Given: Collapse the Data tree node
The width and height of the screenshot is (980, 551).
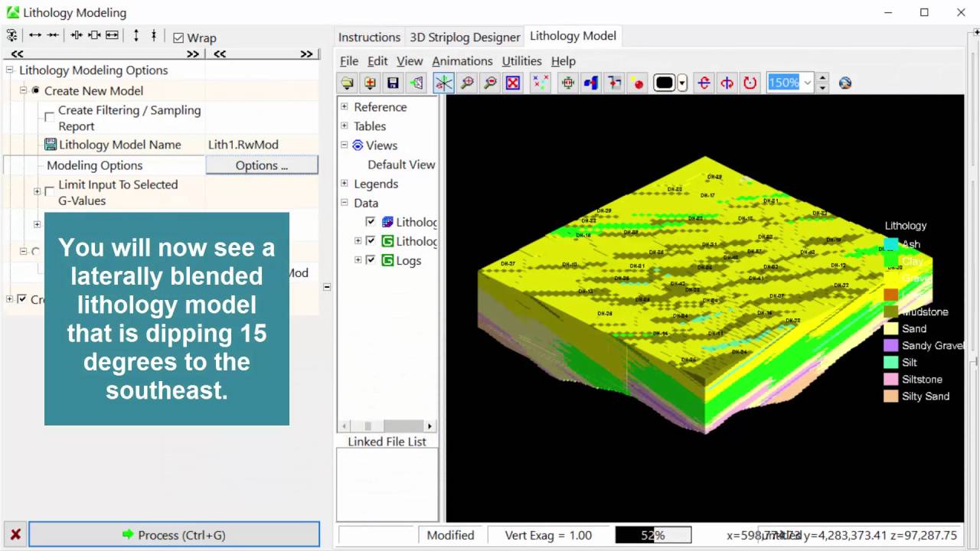Looking at the screenshot, I should tap(345, 203).
